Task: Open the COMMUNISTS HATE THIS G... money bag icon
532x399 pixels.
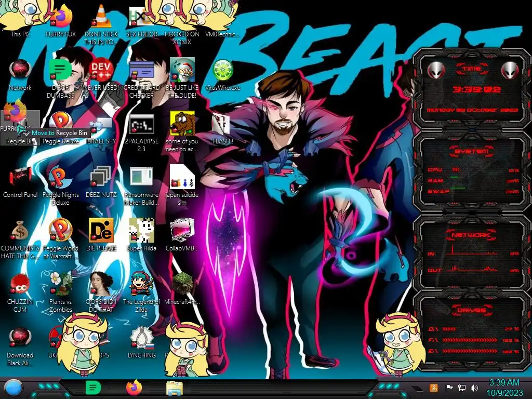Action: point(20,231)
